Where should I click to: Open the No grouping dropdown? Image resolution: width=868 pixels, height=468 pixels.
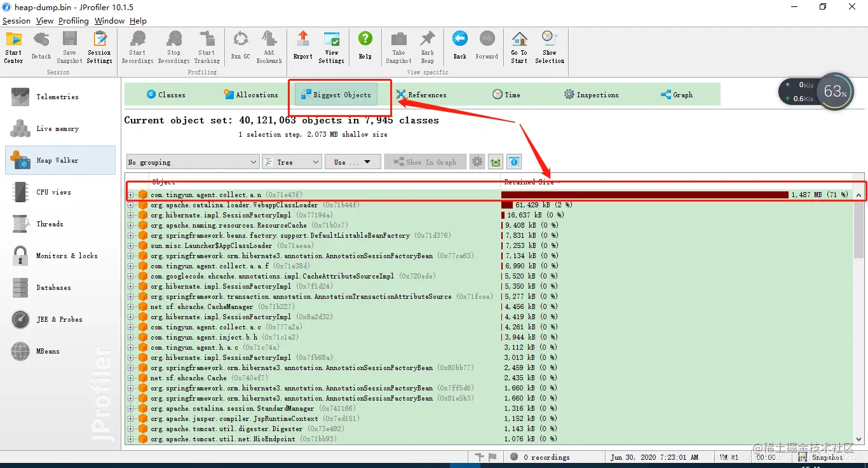pyautogui.click(x=193, y=162)
